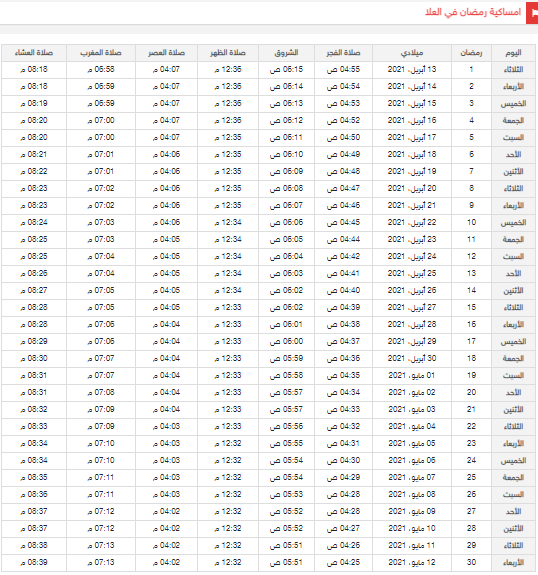The width and height of the screenshot is (538, 575).
Task: Select the Fajr time 04:55 in row 1
Action: pyautogui.click(x=343, y=69)
